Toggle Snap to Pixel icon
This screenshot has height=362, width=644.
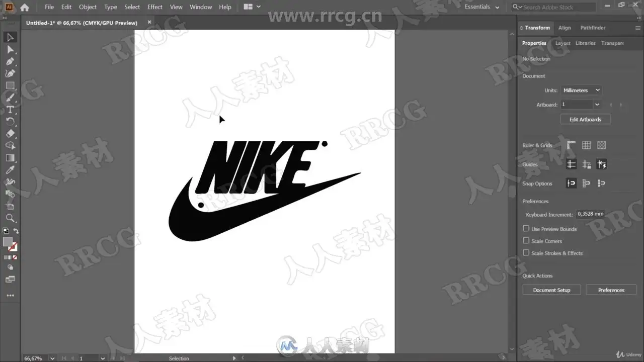(x=602, y=184)
